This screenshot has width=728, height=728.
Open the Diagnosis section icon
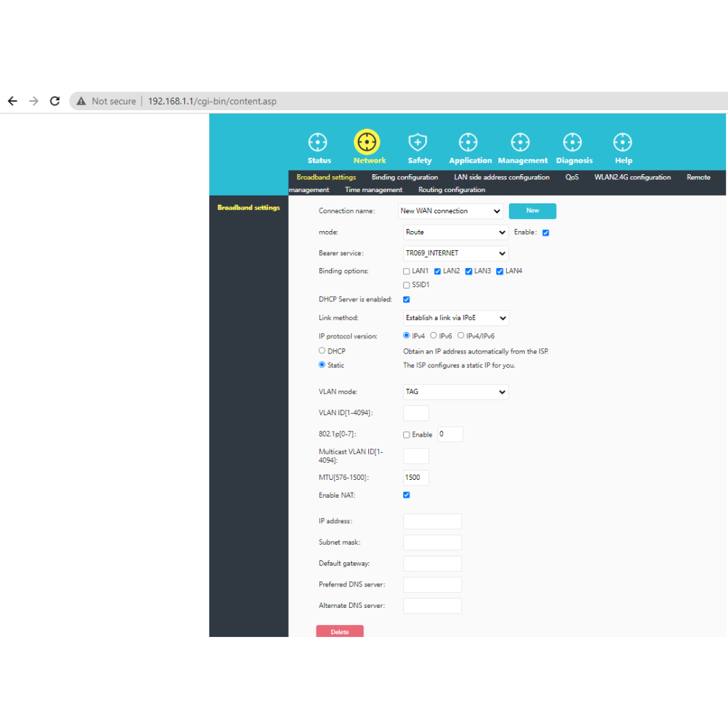[x=572, y=142]
